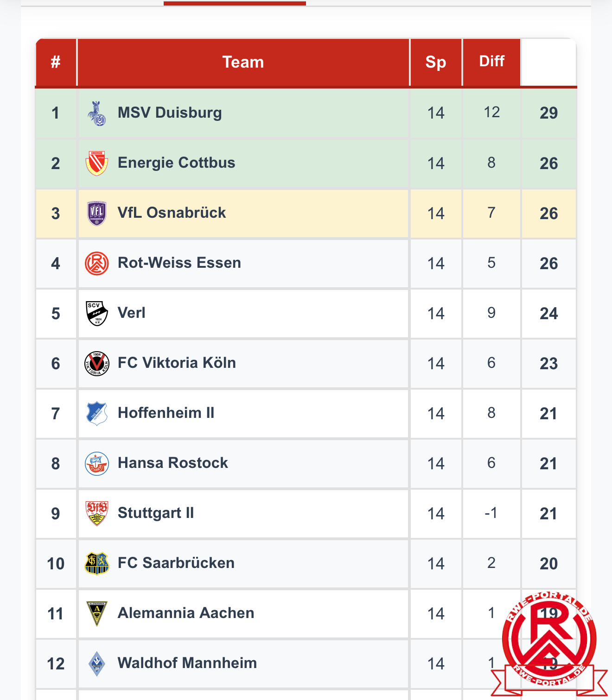Click the Energie Cottbus club logo

(x=97, y=163)
